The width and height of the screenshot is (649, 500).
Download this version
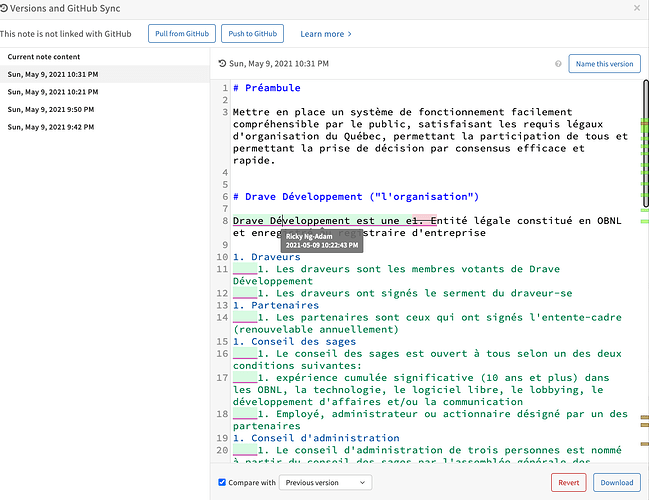tap(617, 483)
